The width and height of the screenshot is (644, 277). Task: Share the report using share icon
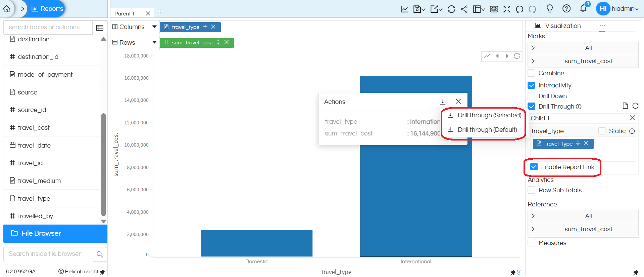click(x=464, y=9)
